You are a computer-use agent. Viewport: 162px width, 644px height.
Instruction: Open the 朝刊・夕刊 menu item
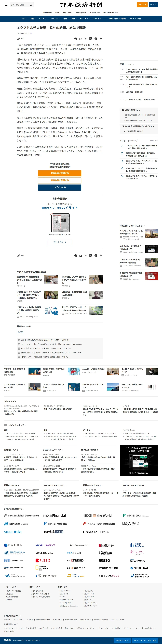(x=47, y=13)
